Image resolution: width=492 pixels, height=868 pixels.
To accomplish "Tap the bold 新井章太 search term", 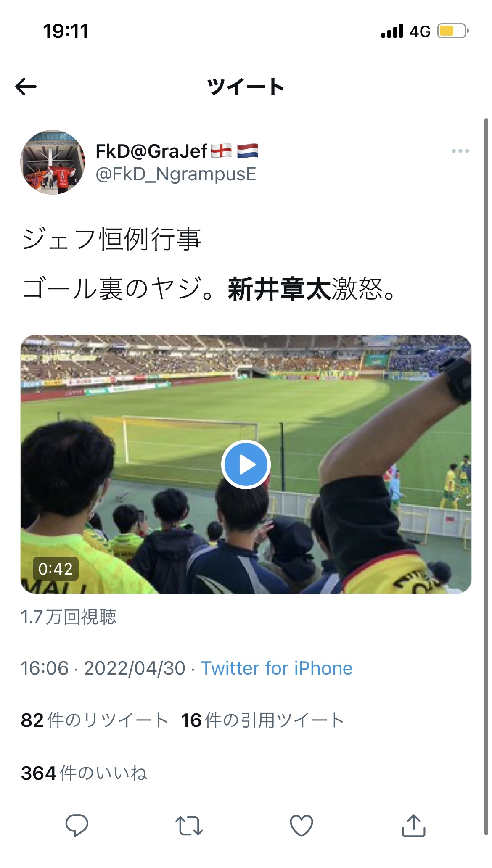I will pyautogui.click(x=279, y=289).
